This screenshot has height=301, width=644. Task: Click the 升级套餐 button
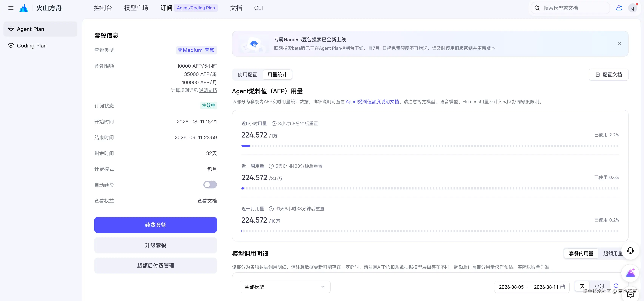coord(155,245)
